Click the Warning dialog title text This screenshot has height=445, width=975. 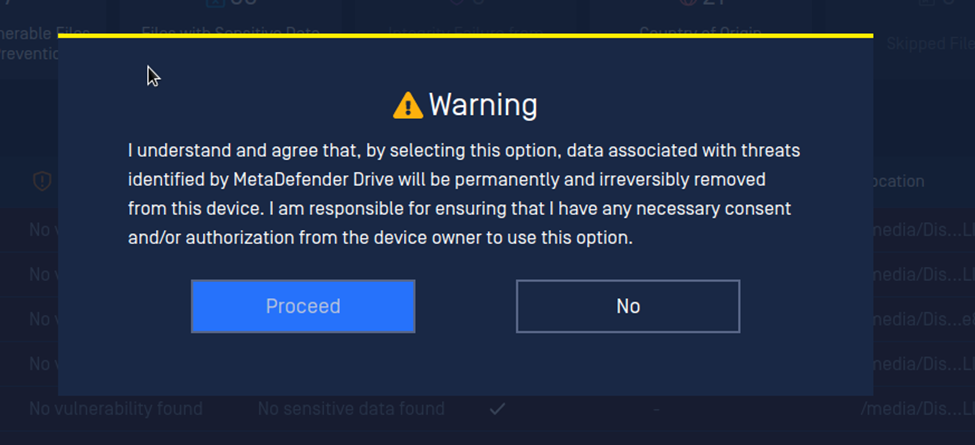[483, 105]
